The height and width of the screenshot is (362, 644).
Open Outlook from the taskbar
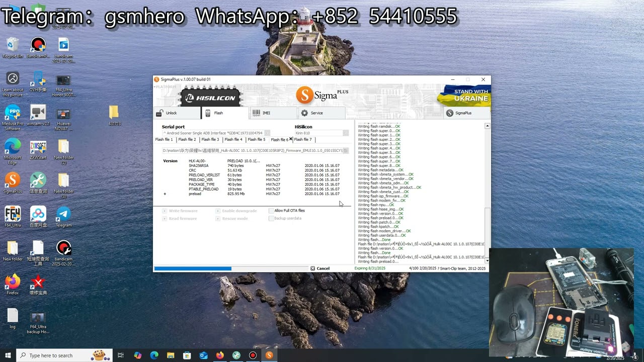pyautogui.click(x=203, y=355)
